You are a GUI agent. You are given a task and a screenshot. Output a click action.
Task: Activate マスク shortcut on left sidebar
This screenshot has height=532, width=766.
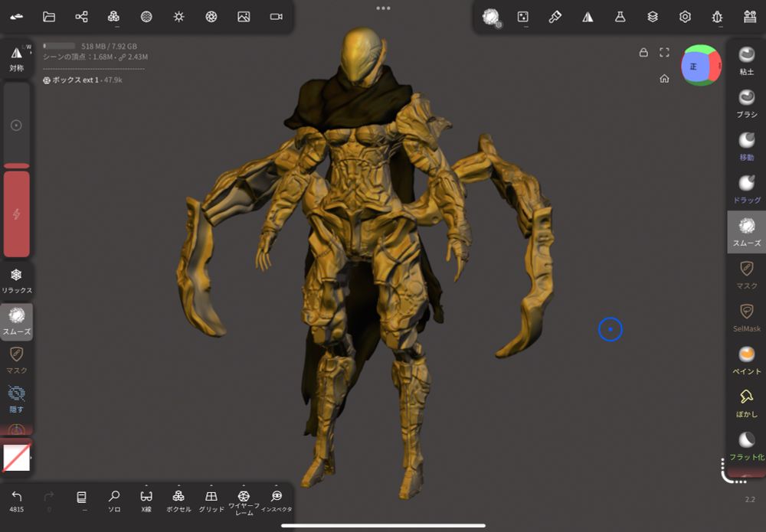pos(17,360)
